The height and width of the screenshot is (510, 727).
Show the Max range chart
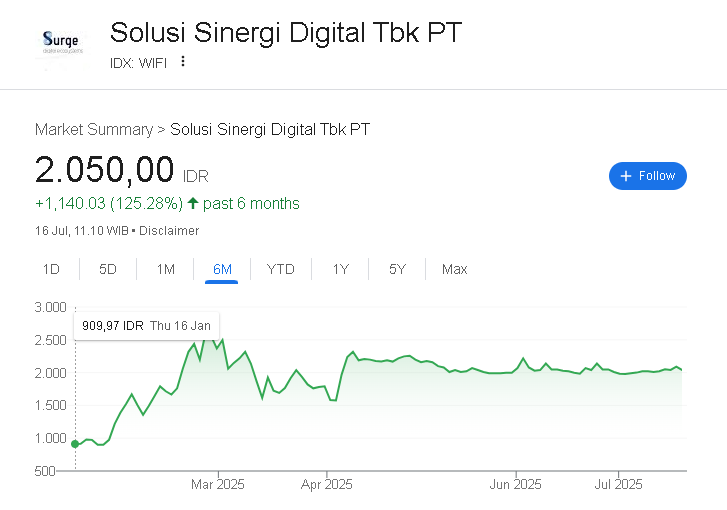pyautogui.click(x=454, y=269)
